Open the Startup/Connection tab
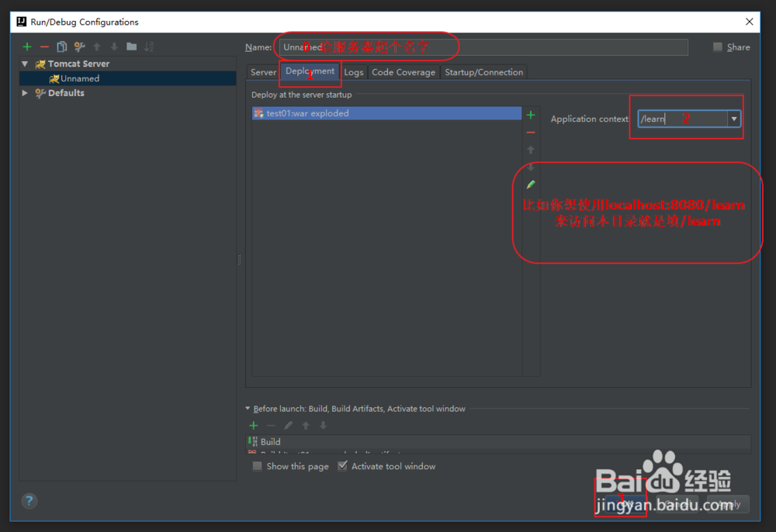This screenshot has height=532, width=776. [x=483, y=72]
